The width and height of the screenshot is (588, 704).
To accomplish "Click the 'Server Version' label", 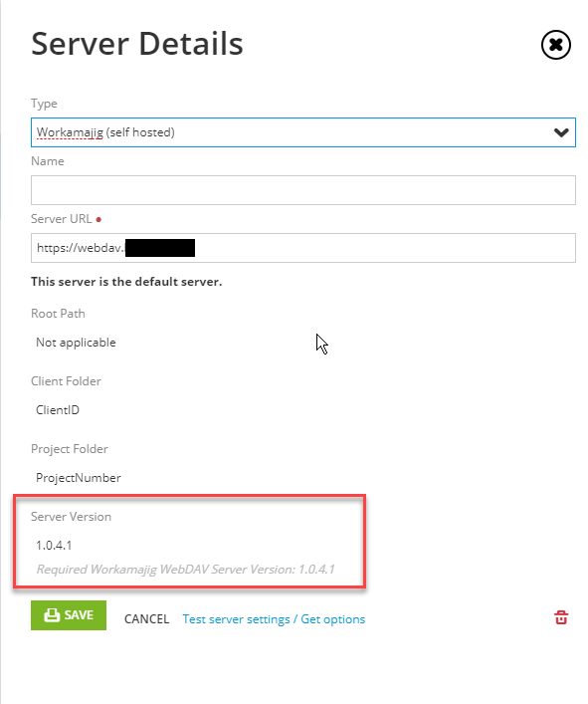I will [71, 517].
